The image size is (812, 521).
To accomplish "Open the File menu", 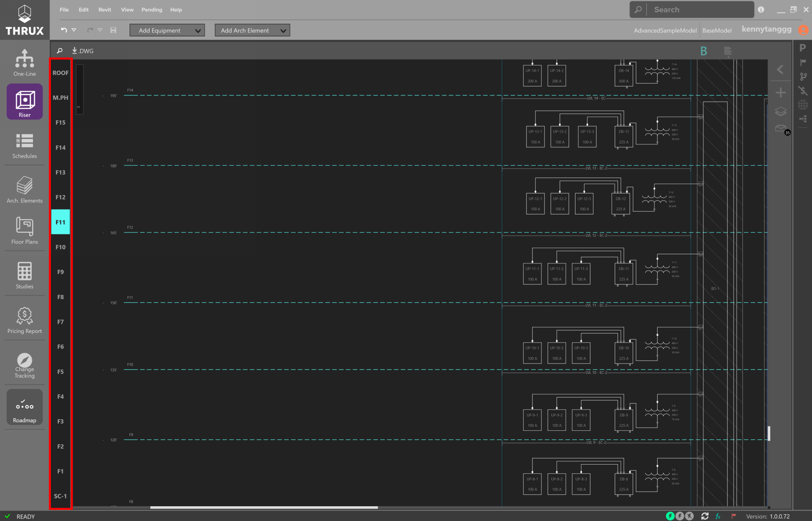I will 64,10.
